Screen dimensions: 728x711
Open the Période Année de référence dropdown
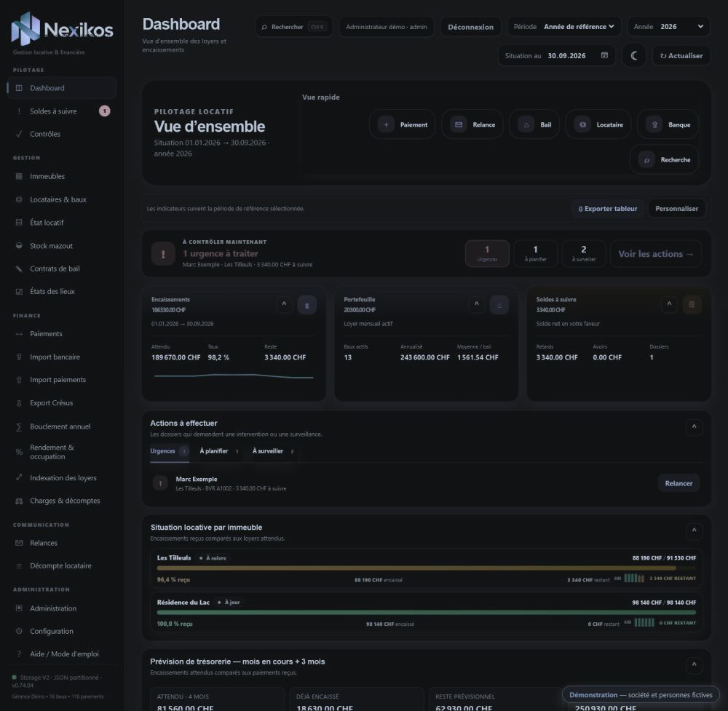pyautogui.click(x=565, y=26)
